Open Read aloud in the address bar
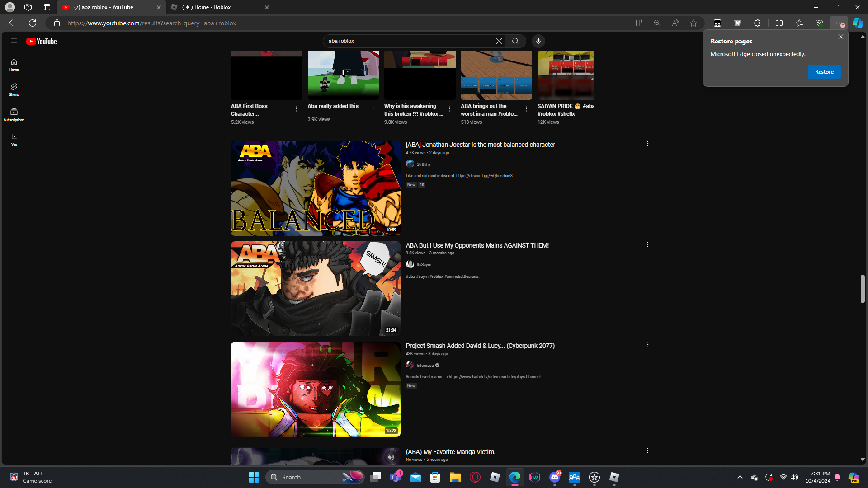Screen dimensions: 868x488 675,23
